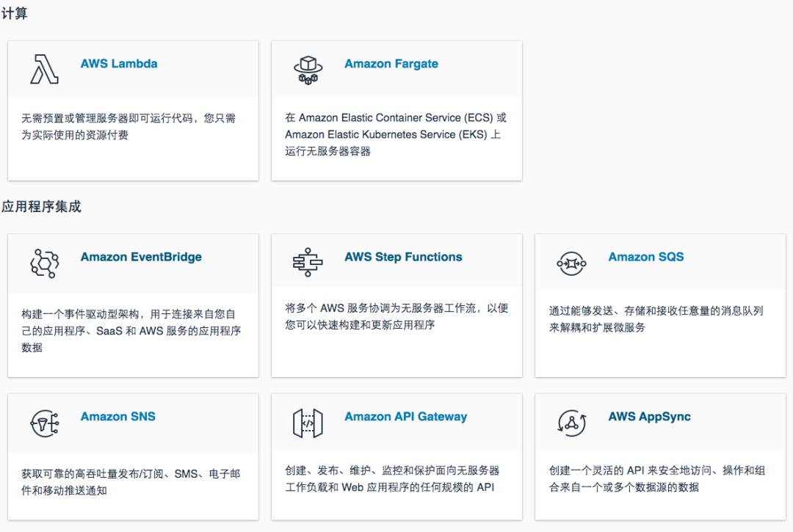The width and height of the screenshot is (793, 532).
Task: Open the AWS Step Functions link
Action: pos(403,257)
